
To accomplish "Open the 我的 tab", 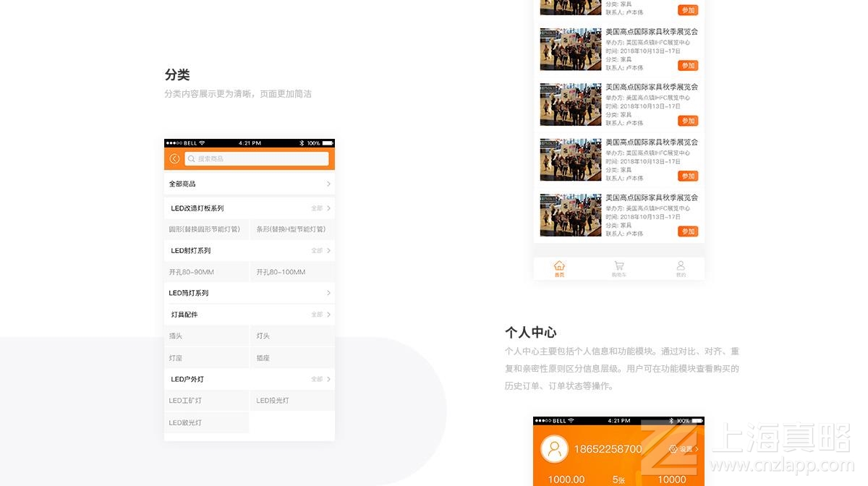I will 681,268.
